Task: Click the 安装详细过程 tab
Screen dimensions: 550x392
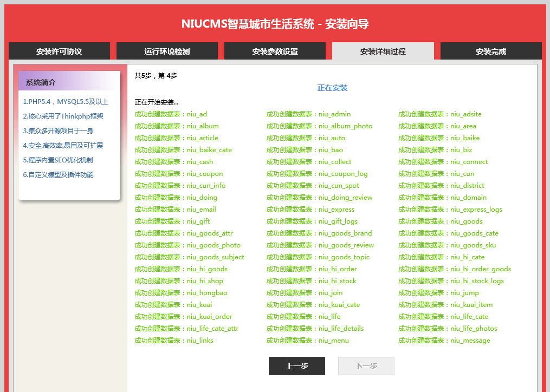Action: pos(383,51)
